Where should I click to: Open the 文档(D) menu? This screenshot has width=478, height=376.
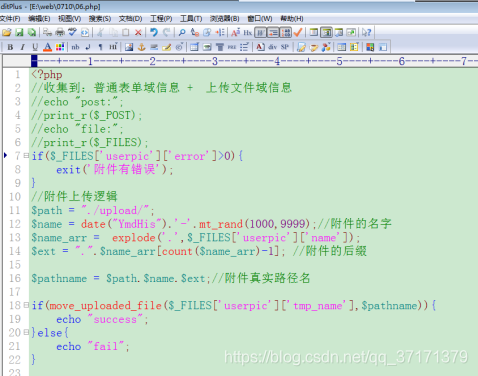[130, 19]
